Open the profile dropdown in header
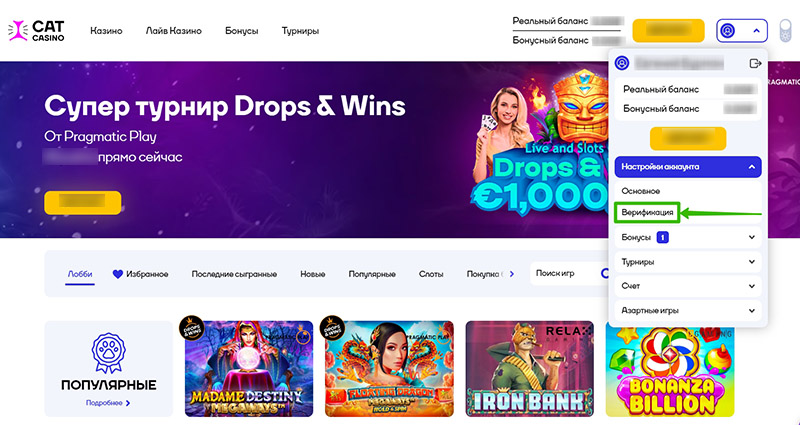Screen dimensions: 800x425 (742, 31)
